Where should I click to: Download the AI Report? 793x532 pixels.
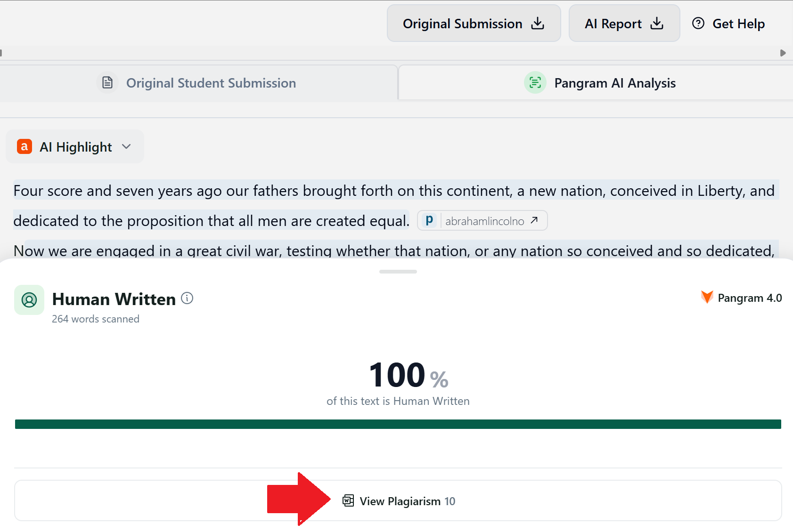(x=624, y=24)
